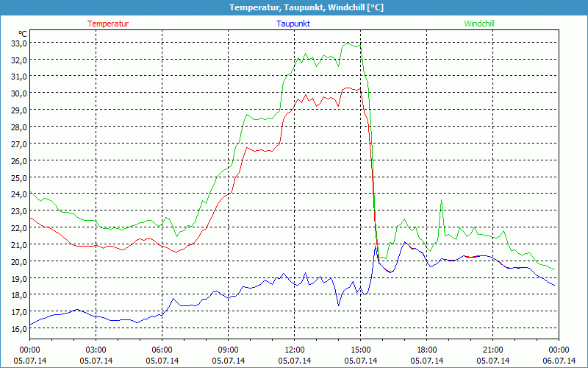Click the green Windchill legend label
Viewport: 588px width, 368px height.
(x=479, y=24)
